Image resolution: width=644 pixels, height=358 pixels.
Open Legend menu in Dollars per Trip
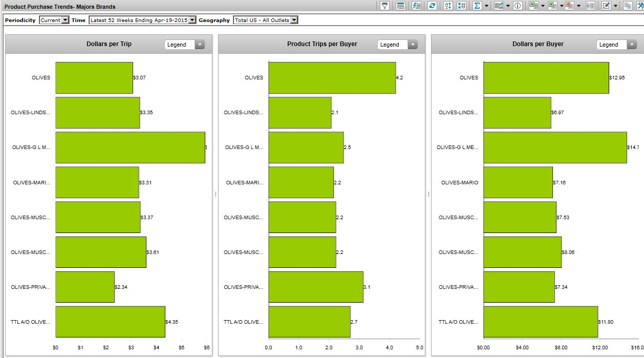coord(199,45)
